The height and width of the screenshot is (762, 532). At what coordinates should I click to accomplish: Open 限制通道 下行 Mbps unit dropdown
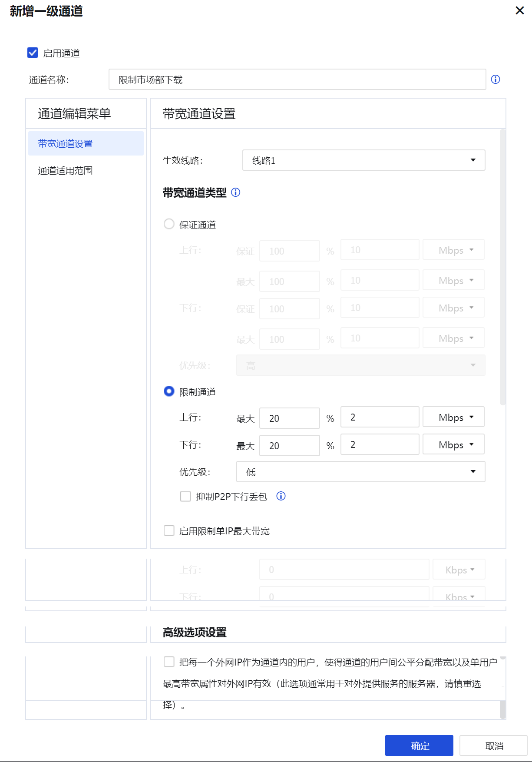[x=453, y=445]
